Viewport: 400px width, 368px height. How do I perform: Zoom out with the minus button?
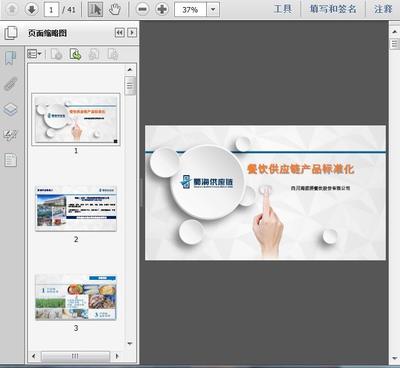142,9
